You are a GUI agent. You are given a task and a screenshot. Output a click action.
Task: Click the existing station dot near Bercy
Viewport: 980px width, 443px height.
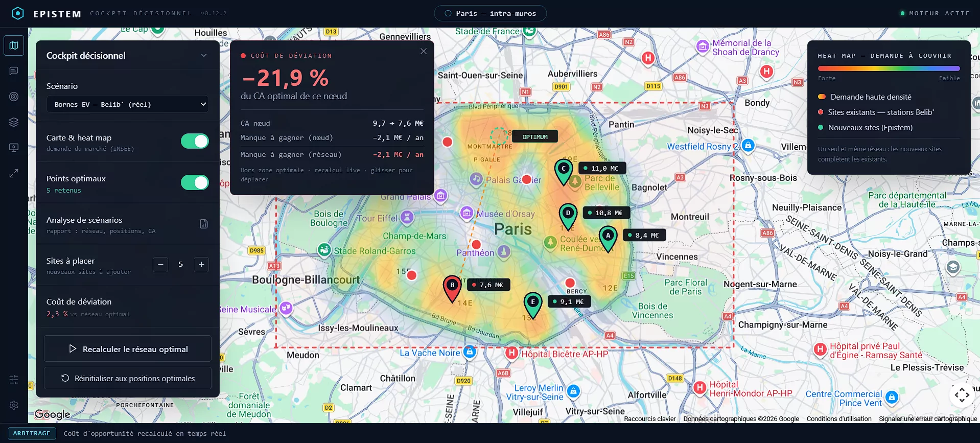(x=570, y=283)
